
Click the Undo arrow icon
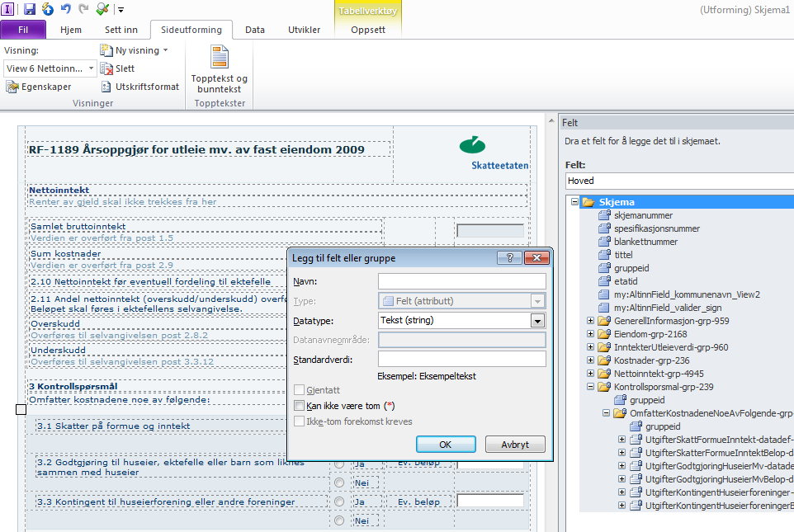(x=66, y=8)
